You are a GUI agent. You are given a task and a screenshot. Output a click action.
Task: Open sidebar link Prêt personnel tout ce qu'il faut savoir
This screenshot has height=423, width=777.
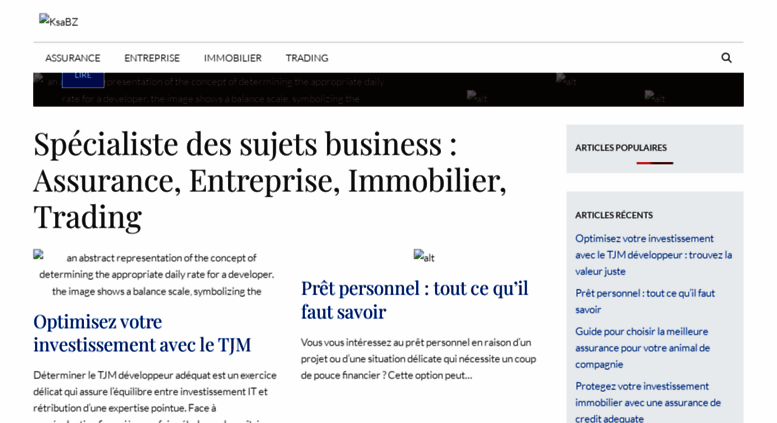click(645, 301)
